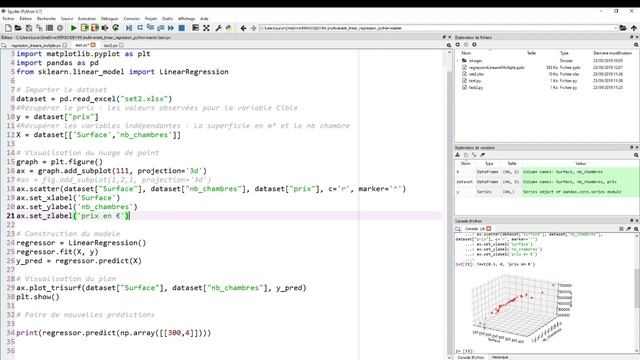The image size is (640, 360).
Task: Open a file via the folder toolbar icon
Action: (x=18, y=28)
